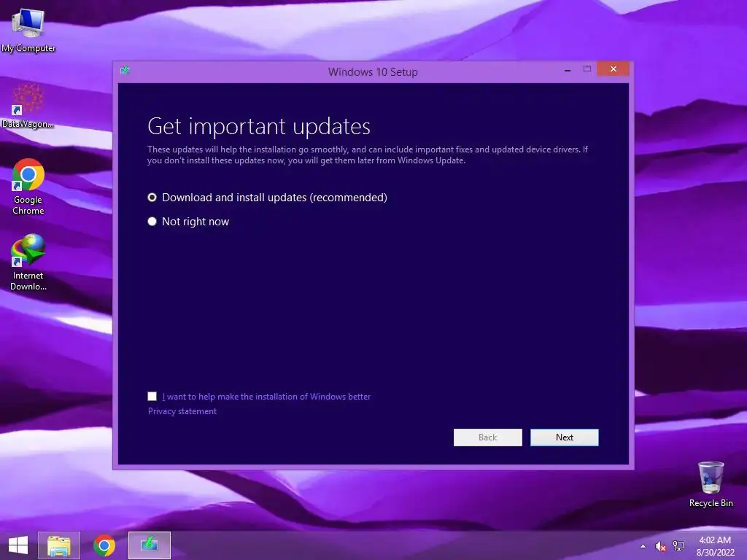Launch Chrome from the taskbar

coord(104,545)
